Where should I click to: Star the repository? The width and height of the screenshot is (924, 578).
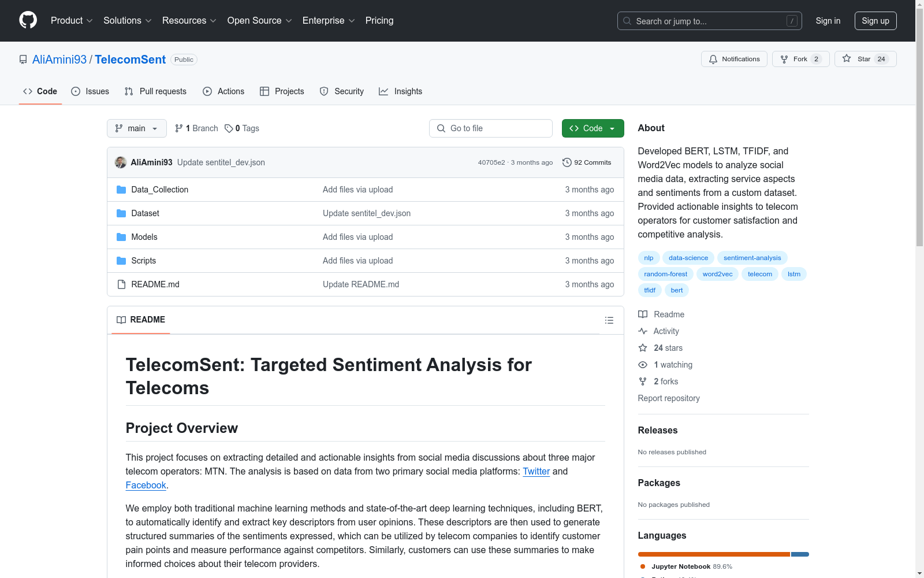865,59
